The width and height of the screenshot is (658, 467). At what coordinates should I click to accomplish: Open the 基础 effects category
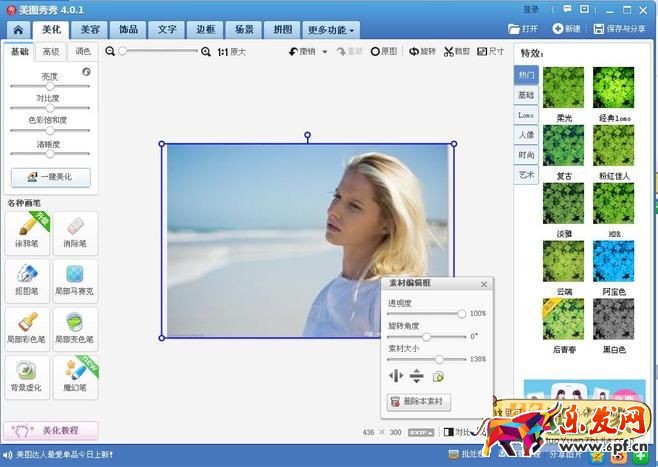pyautogui.click(x=526, y=95)
